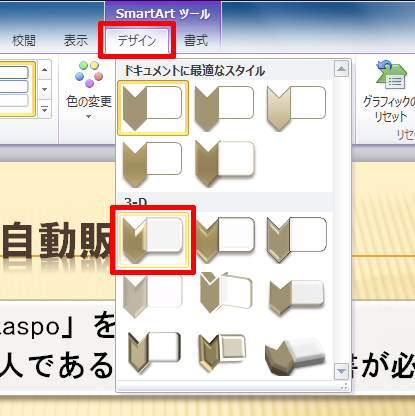Image resolution: width=415 pixels, height=416 pixels.
Task: Click the layouts gallery previous-row up arrow
Action: tap(45, 70)
